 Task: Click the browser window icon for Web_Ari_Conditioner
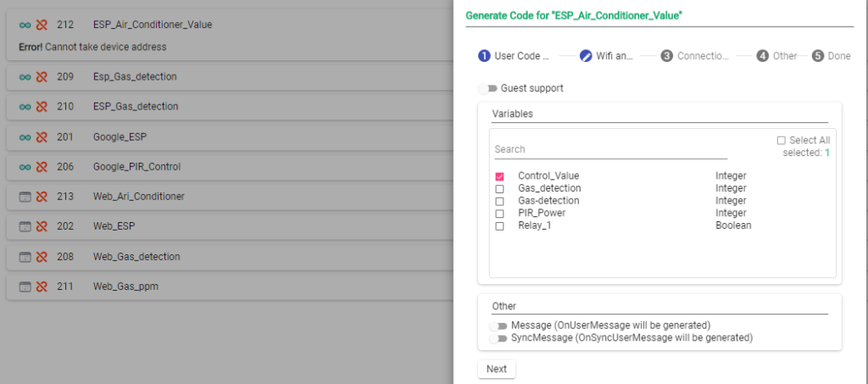25,197
